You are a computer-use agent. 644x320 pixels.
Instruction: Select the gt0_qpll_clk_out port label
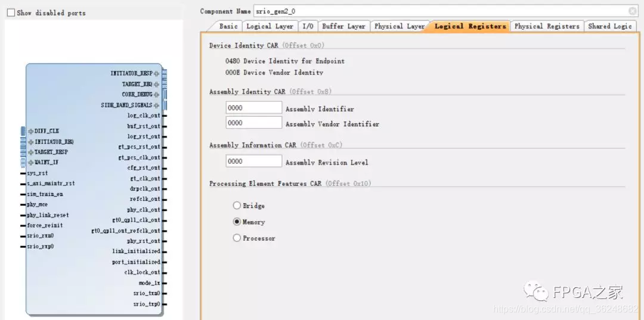click(137, 220)
